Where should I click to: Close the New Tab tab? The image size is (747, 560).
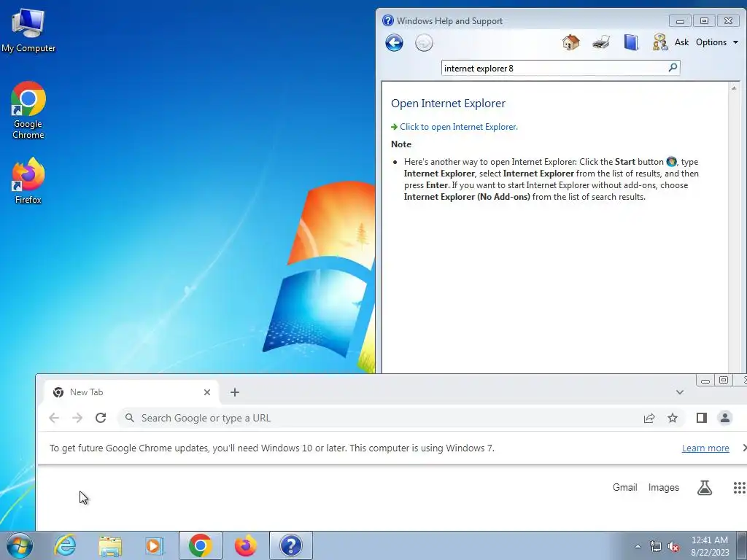pyautogui.click(x=206, y=392)
